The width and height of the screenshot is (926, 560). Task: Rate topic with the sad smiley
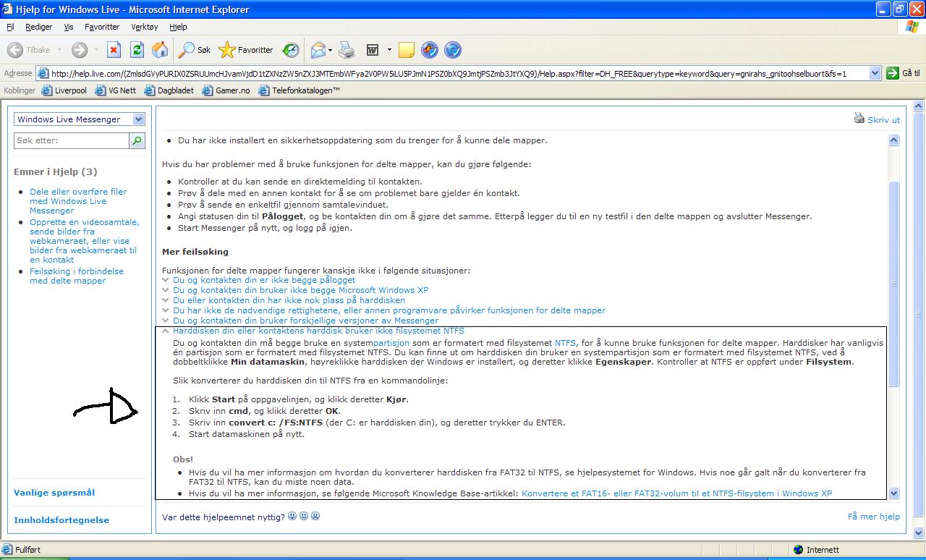tap(315, 517)
